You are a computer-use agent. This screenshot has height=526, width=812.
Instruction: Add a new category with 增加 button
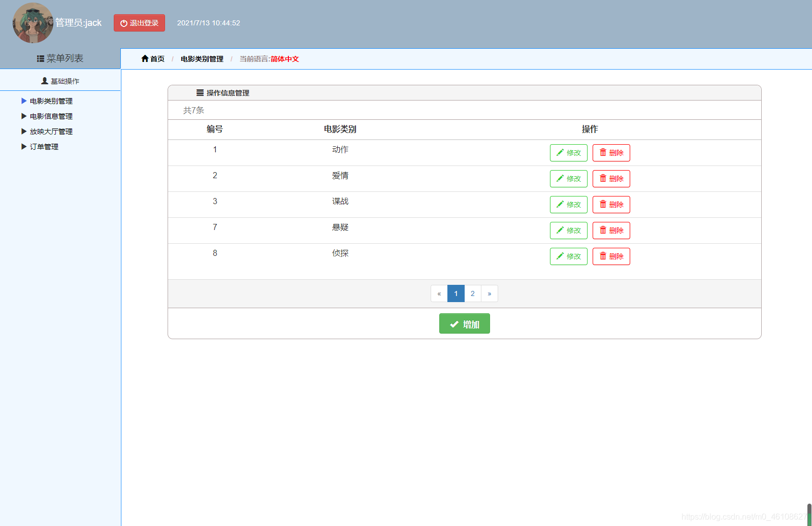point(465,323)
